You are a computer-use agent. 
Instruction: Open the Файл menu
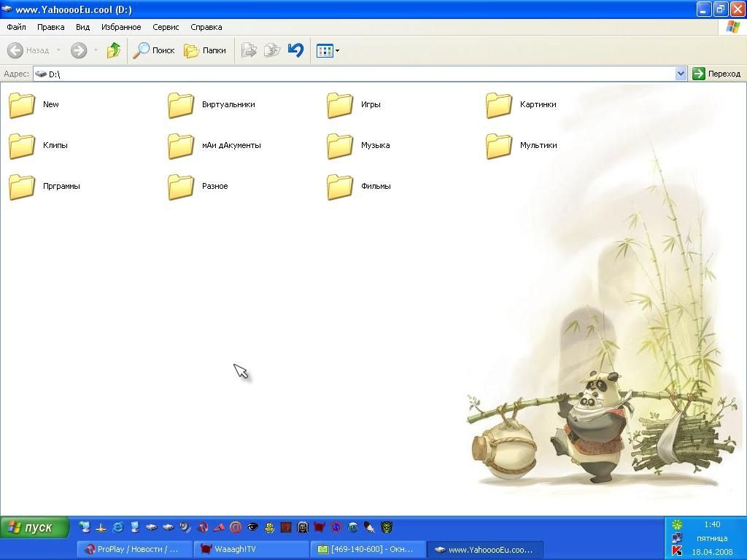coord(16,27)
